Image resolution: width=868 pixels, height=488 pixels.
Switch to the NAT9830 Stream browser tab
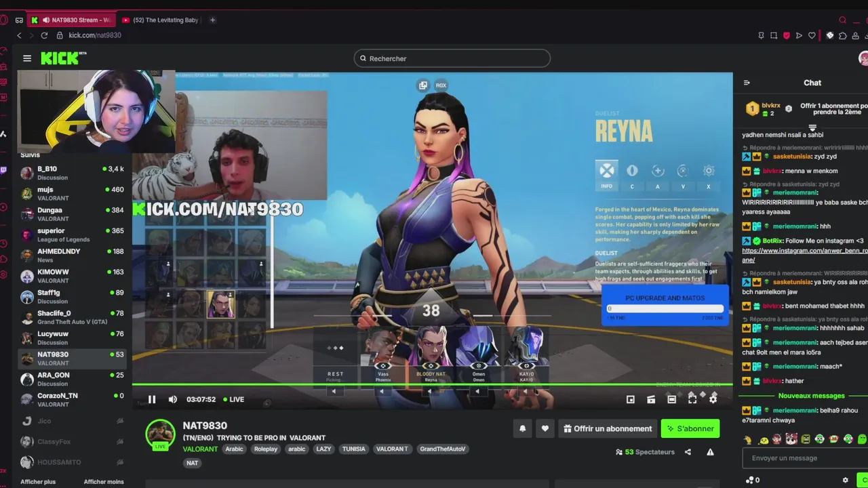tap(71, 20)
